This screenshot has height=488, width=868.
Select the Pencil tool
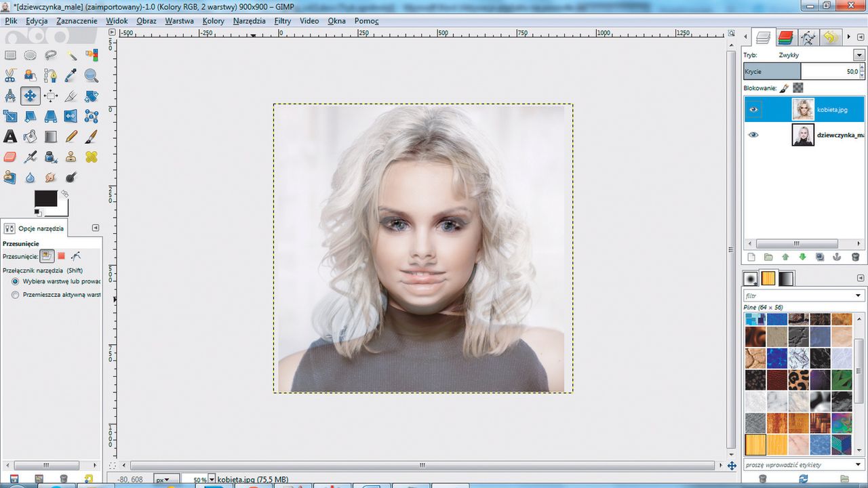(71, 136)
